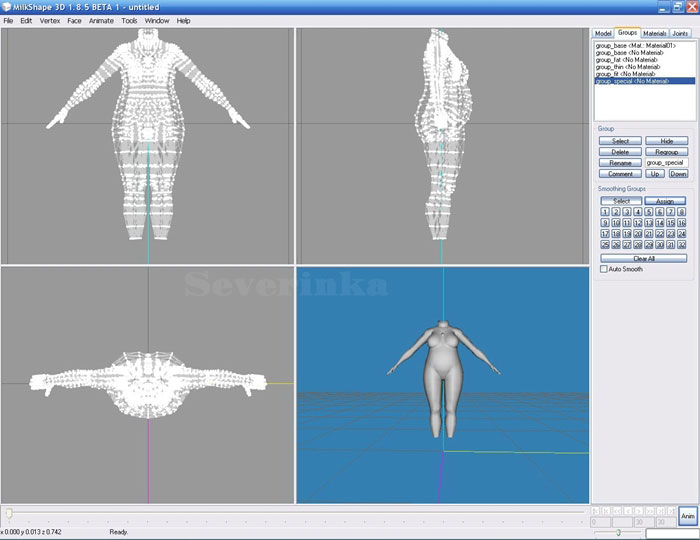Screen dimensions: 700x540
Task: Enable the Auto Smooth checkbox
Action: (603, 269)
